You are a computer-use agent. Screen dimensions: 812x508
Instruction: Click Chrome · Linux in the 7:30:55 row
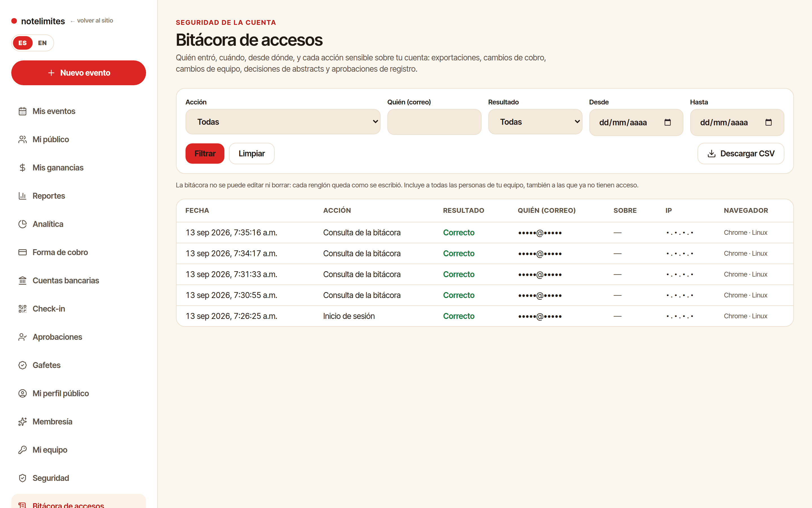[x=745, y=295]
